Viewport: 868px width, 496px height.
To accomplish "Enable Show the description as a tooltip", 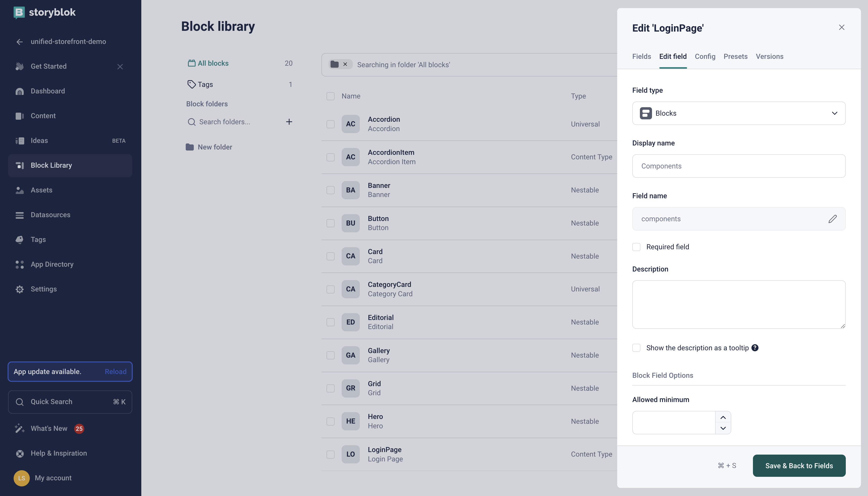I will (636, 348).
